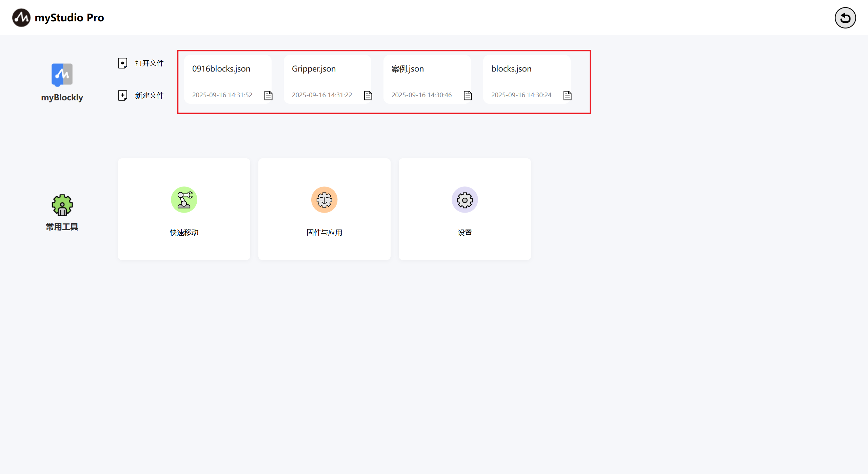Click the 打开文件 text link

coord(149,63)
